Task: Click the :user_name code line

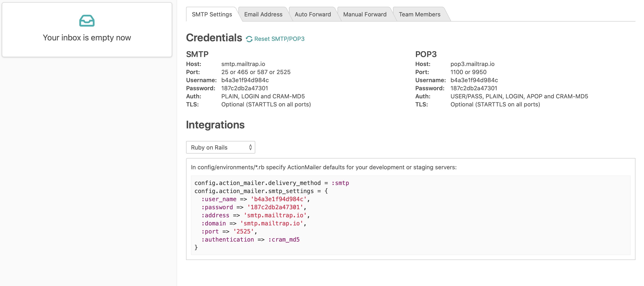Action: pos(255,199)
